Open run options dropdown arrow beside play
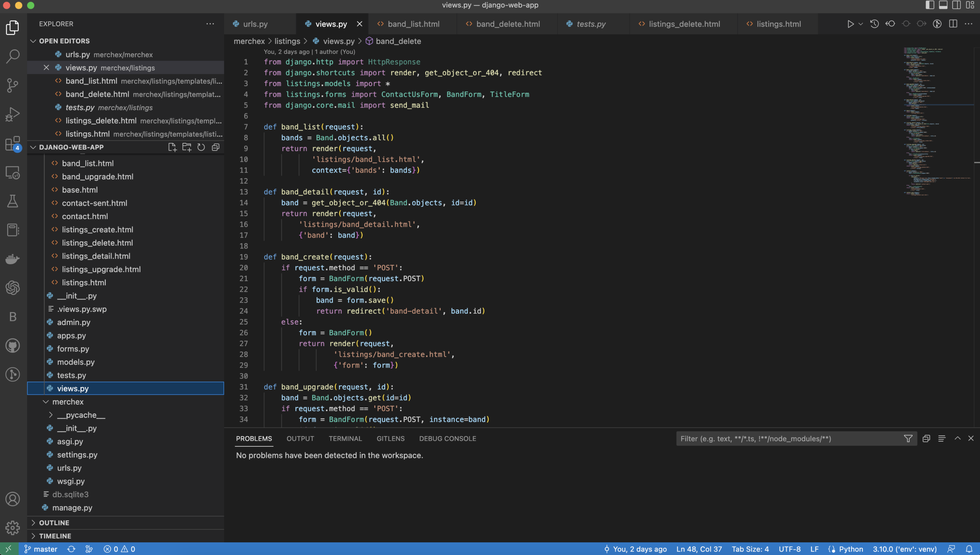The height and width of the screenshot is (555, 980). pos(861,24)
